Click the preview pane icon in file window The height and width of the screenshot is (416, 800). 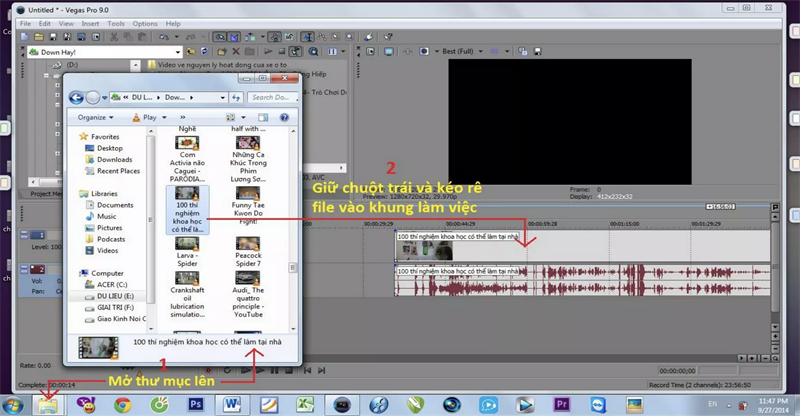[x=263, y=117]
